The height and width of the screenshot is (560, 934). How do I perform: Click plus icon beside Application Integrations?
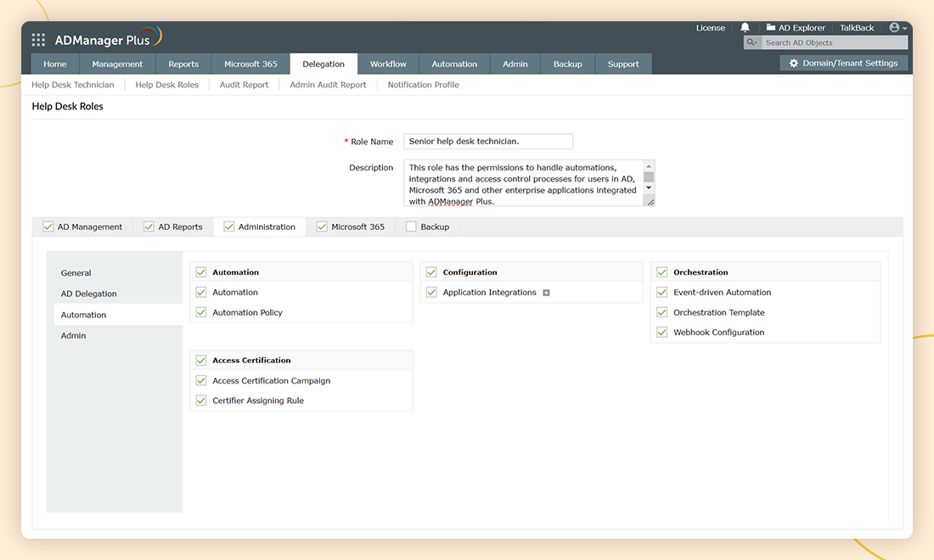pos(546,293)
